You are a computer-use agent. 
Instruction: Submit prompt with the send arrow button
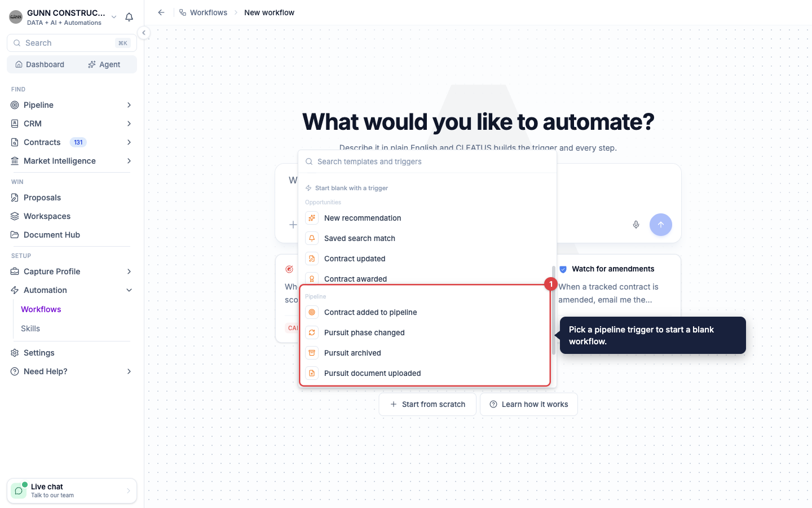point(661,225)
